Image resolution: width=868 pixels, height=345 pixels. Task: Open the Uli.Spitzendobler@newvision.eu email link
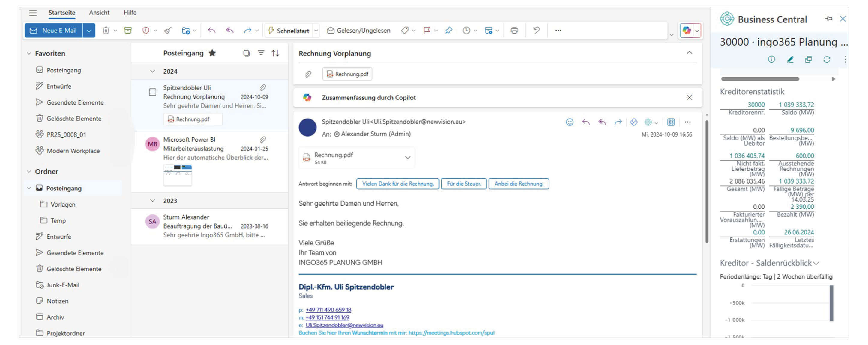click(x=344, y=326)
